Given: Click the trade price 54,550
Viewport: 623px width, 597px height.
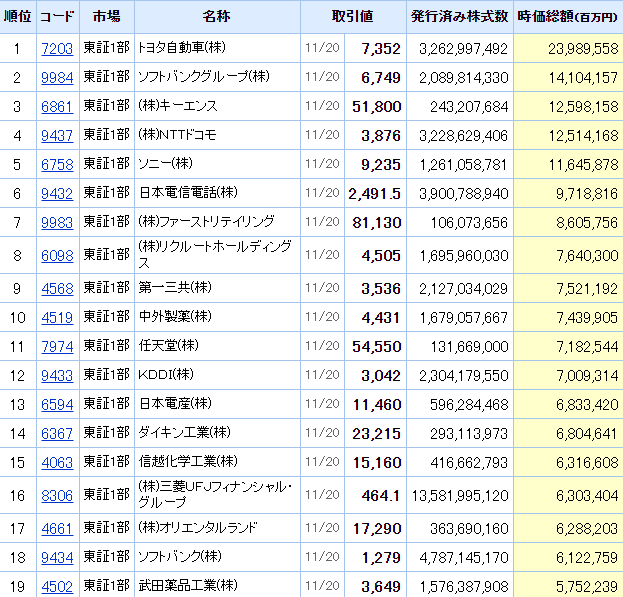Looking at the screenshot, I should click(377, 347).
